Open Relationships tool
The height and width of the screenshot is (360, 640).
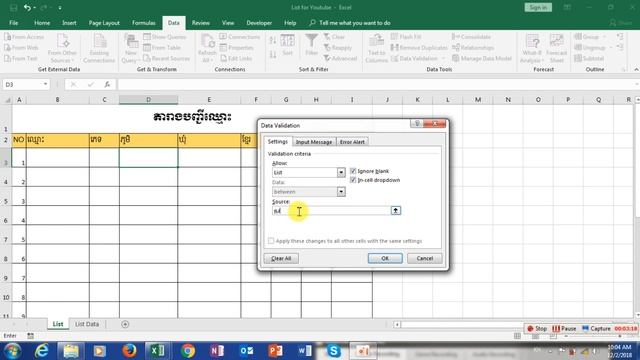pyautogui.click(x=473, y=48)
